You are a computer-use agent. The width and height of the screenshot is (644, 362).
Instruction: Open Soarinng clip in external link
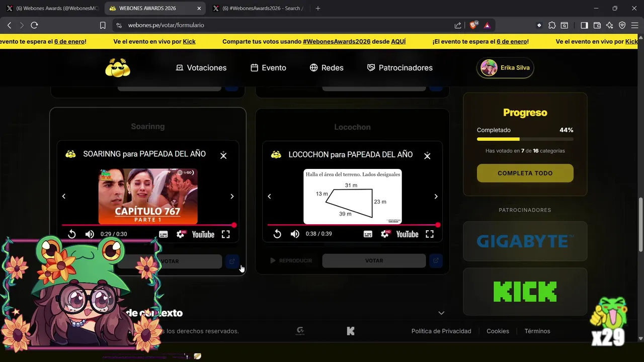tap(232, 261)
